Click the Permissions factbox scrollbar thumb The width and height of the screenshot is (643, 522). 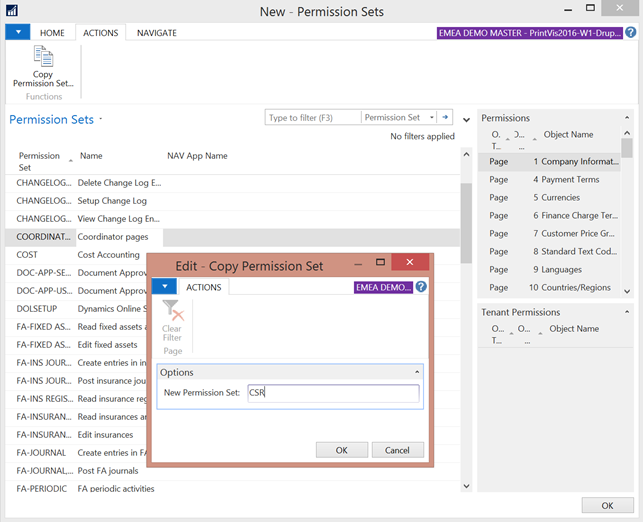627,148
